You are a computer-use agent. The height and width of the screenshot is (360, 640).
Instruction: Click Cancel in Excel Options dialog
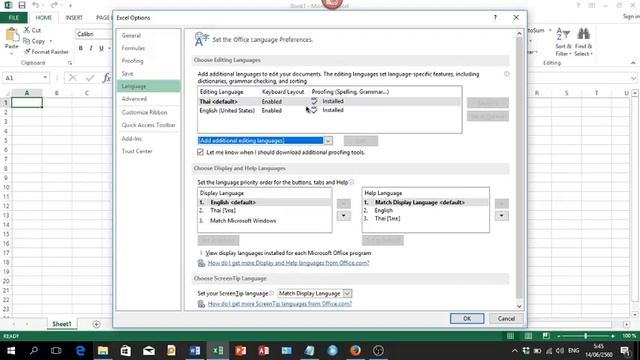point(506,318)
